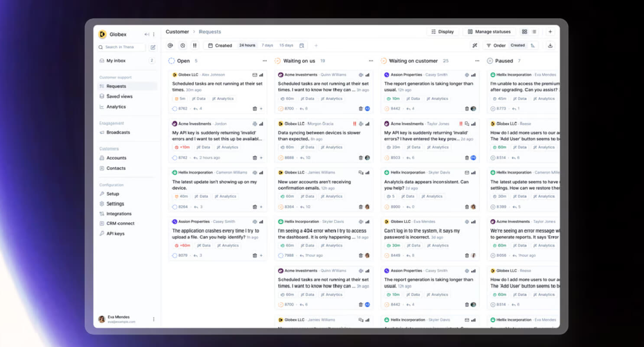644x347 pixels.
Task: Click the chat icon on ticket 8364 card
Action: click(361, 173)
